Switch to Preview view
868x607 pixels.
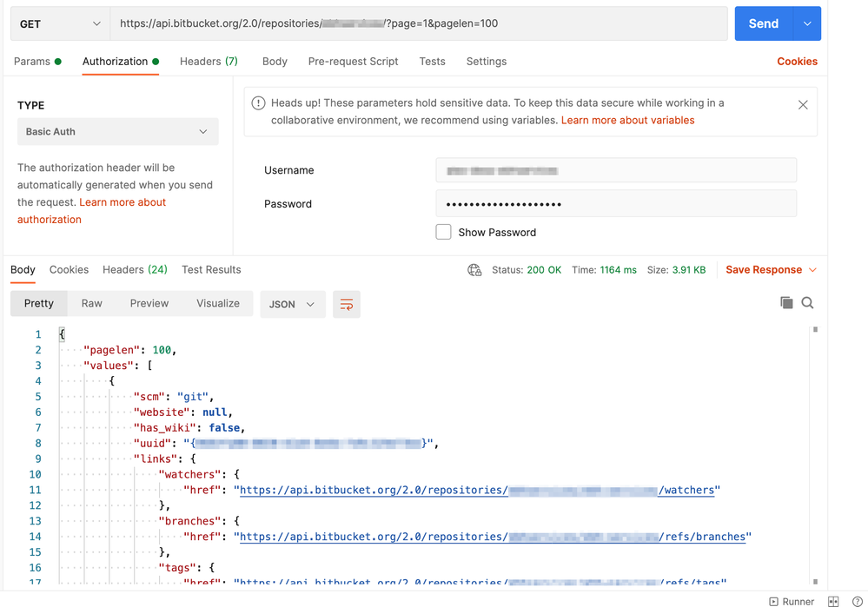149,303
